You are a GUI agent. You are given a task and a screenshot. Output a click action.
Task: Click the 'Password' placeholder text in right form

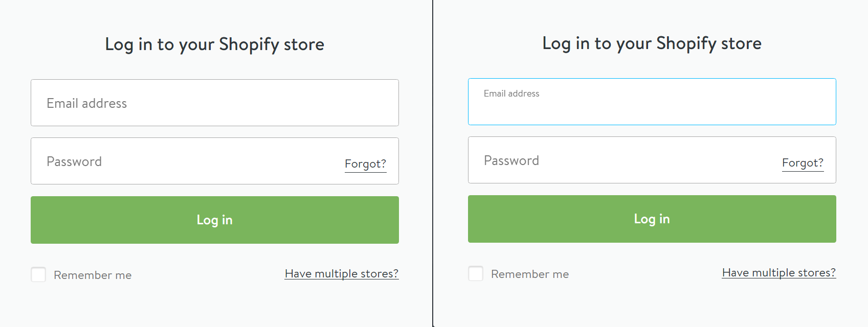pyautogui.click(x=511, y=160)
